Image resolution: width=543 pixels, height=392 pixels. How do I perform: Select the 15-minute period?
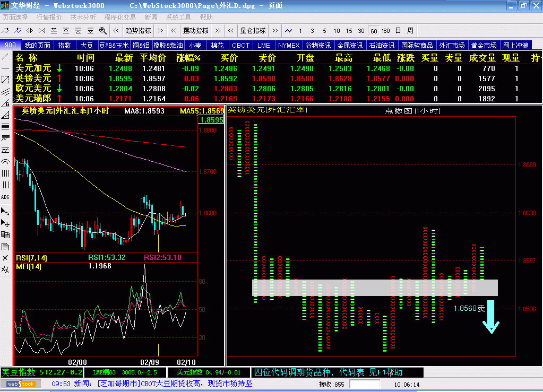(x=349, y=31)
